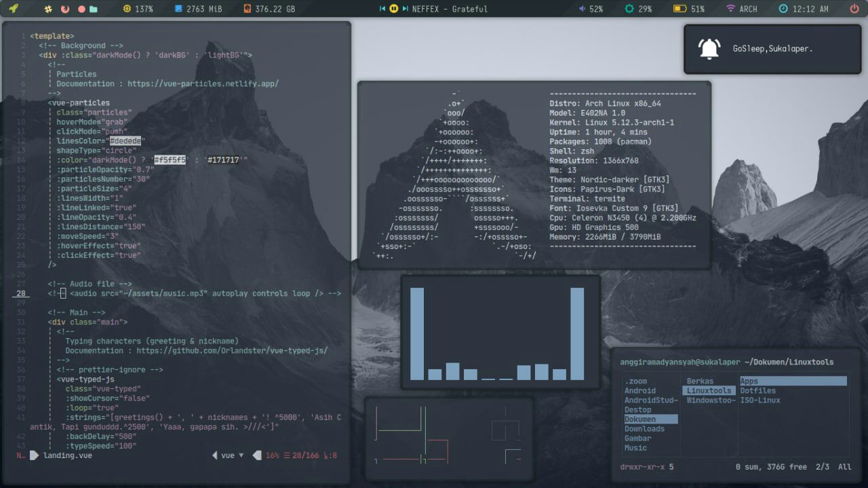Image resolution: width=868 pixels, height=488 pixels.
Task: Open the github.com/Orlandster/vue-typed-js URL
Action: [x=232, y=351]
